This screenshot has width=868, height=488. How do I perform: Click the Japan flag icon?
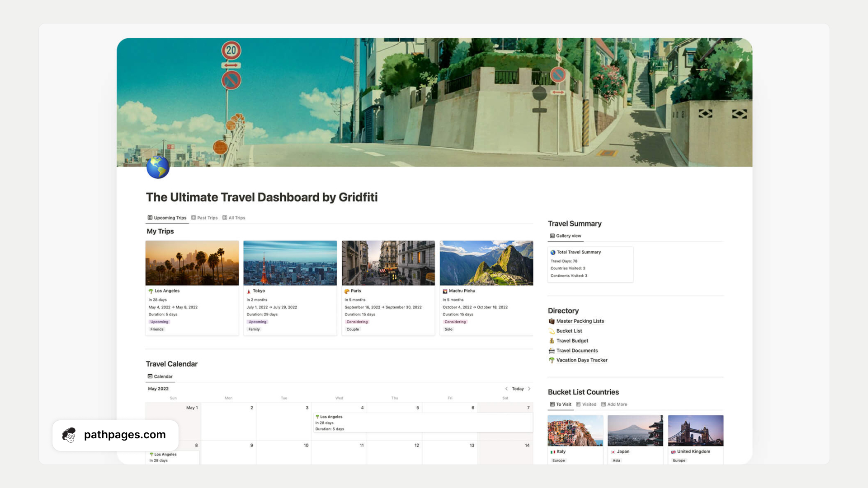[613, 452]
